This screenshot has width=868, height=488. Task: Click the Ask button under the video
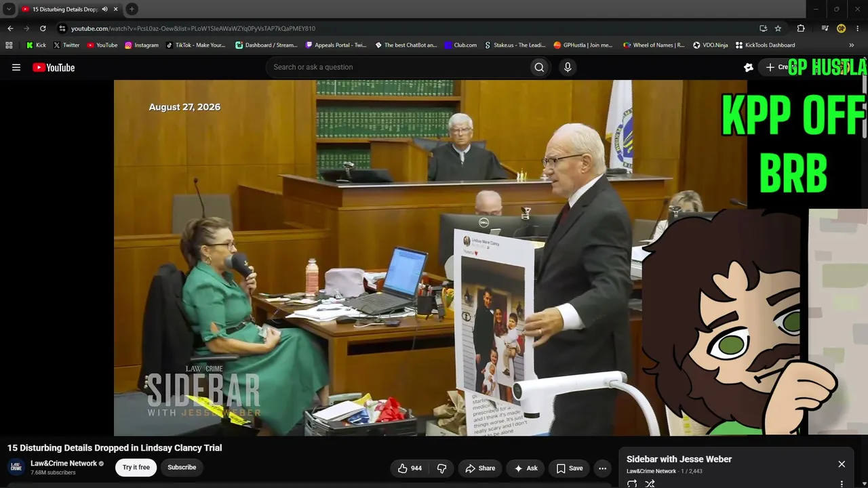coord(526,468)
